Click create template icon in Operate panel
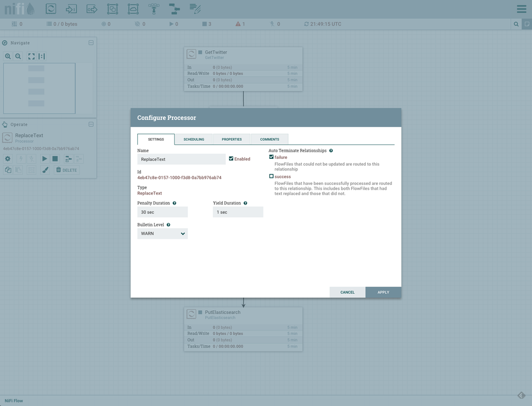532x406 pixels. [68, 159]
